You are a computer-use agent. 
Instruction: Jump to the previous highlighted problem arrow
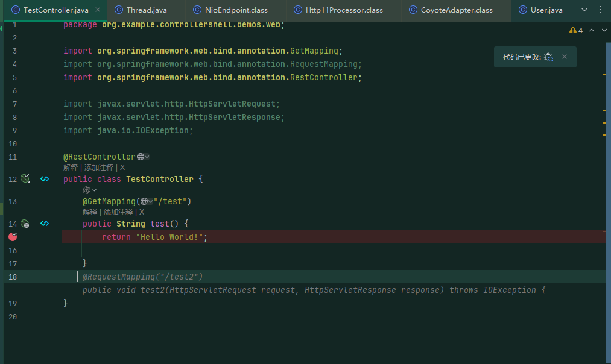[x=592, y=30]
